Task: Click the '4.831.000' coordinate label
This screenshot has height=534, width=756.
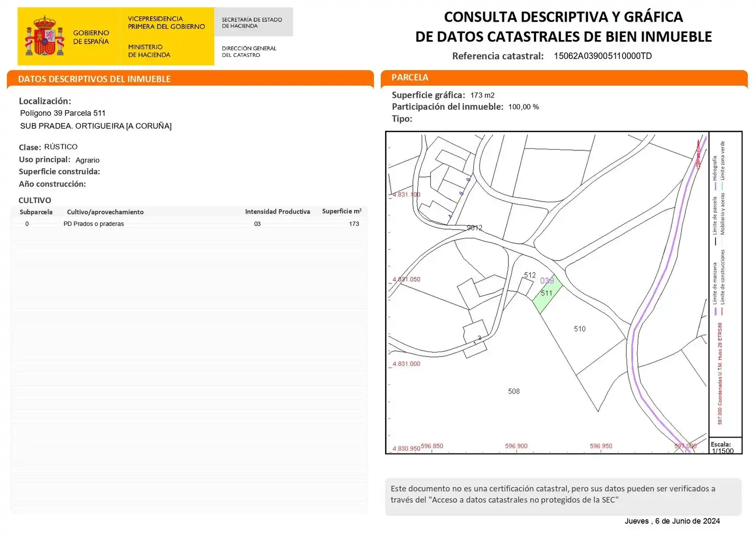Action: click(406, 363)
